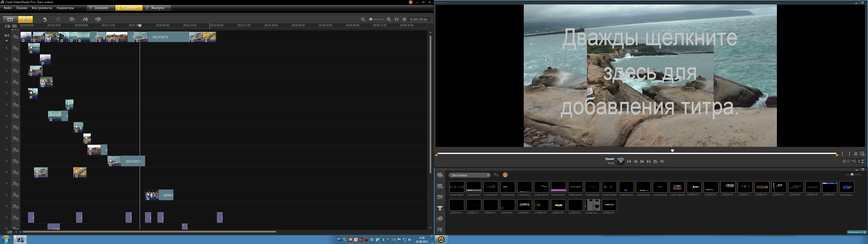Open the Sound Mixer tool
The width and height of the screenshot is (868, 244).
point(86,20)
